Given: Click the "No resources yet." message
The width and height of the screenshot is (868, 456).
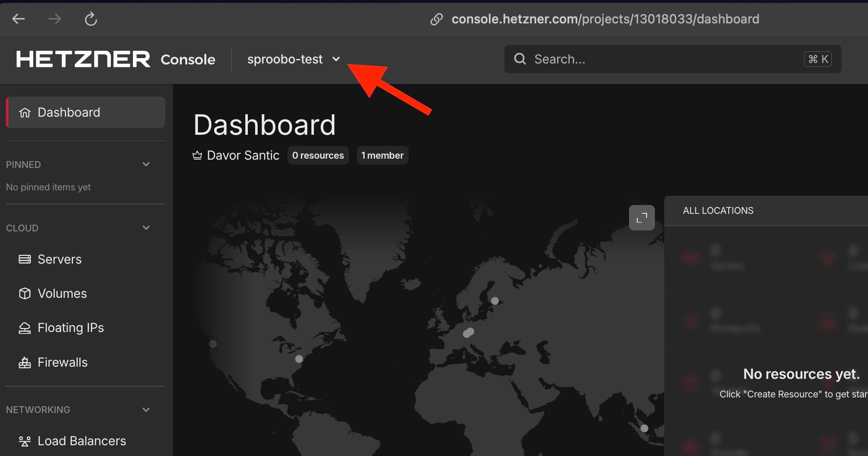Looking at the screenshot, I should click(801, 374).
